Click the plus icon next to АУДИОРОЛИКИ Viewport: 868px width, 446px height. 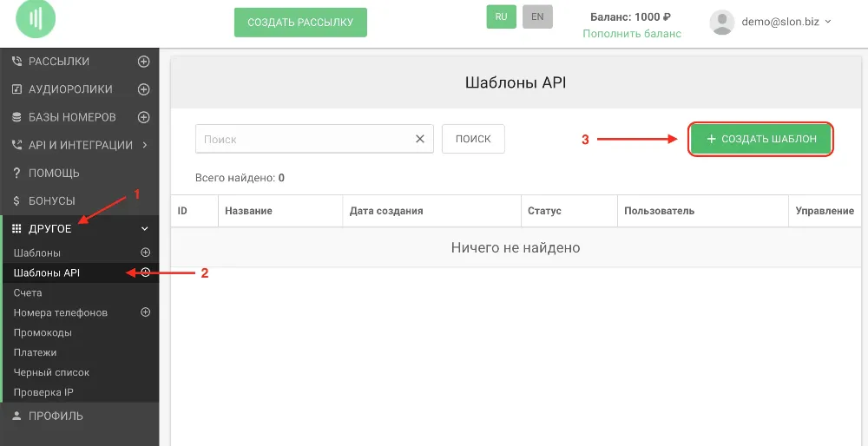pyautogui.click(x=144, y=89)
